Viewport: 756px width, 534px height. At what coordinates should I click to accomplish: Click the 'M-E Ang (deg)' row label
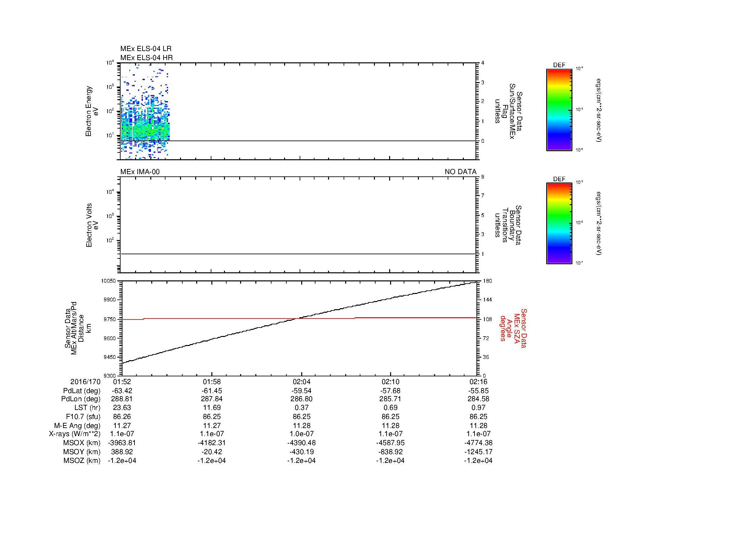coord(77,425)
